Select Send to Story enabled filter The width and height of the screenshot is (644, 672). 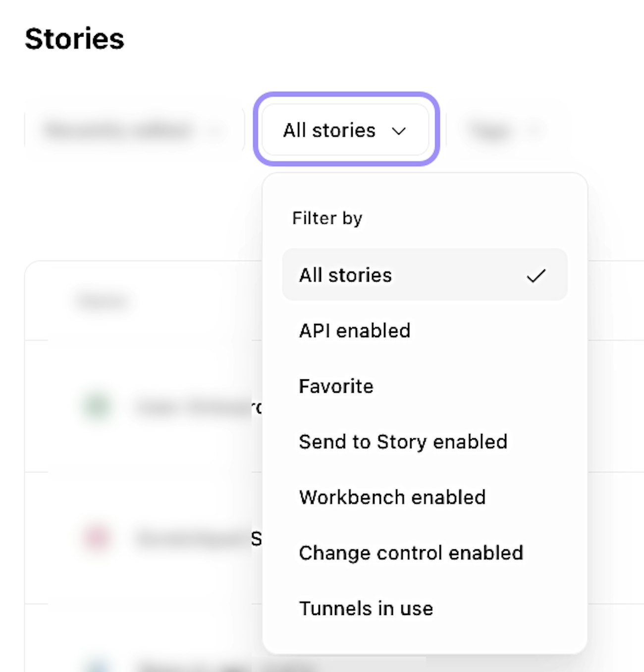(x=403, y=442)
